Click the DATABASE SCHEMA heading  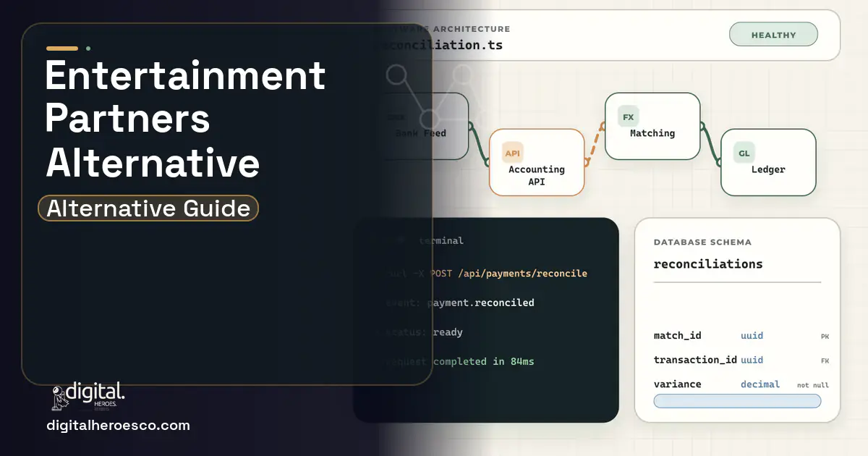pyautogui.click(x=702, y=242)
